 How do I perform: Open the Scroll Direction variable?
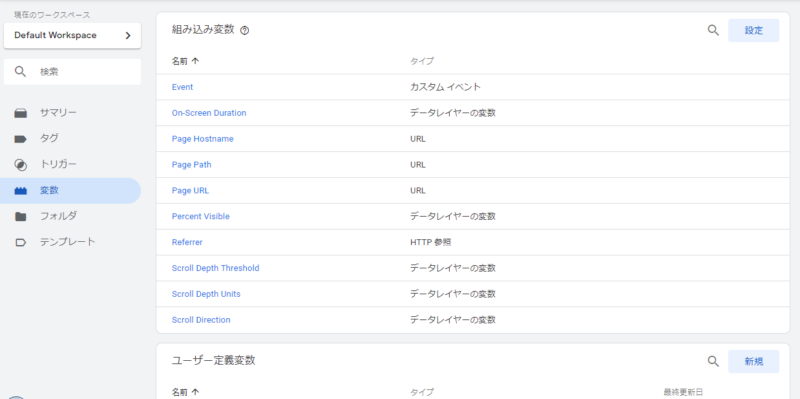tap(201, 320)
